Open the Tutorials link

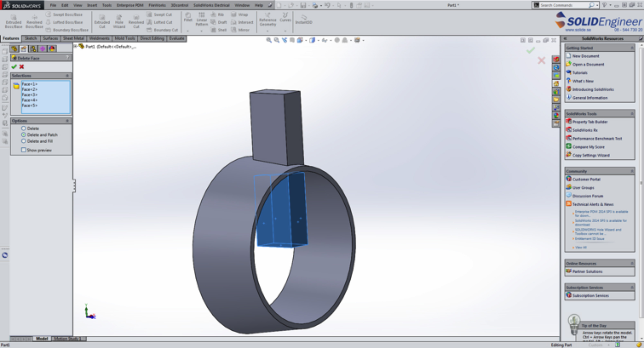(580, 73)
